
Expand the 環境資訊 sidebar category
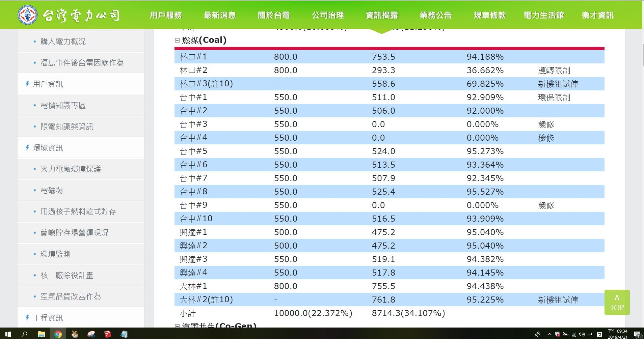(48, 148)
